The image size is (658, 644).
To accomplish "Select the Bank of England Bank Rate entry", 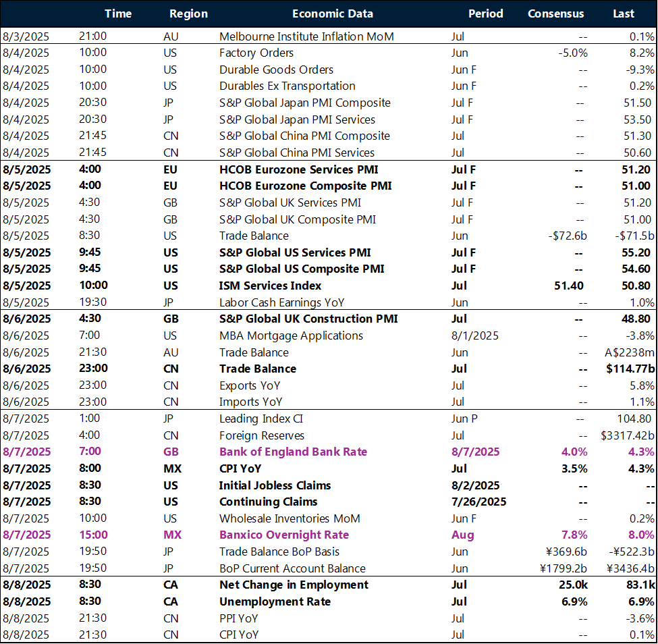I will tap(292, 452).
